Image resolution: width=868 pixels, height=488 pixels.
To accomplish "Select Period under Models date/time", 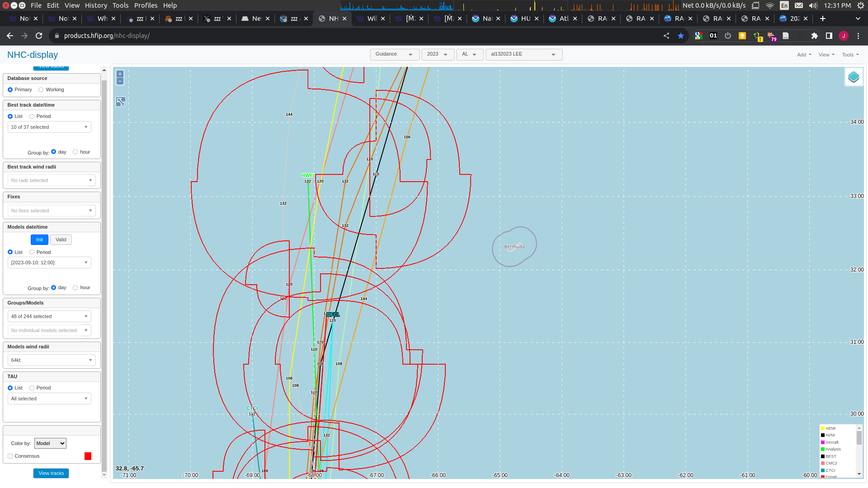I will point(32,252).
